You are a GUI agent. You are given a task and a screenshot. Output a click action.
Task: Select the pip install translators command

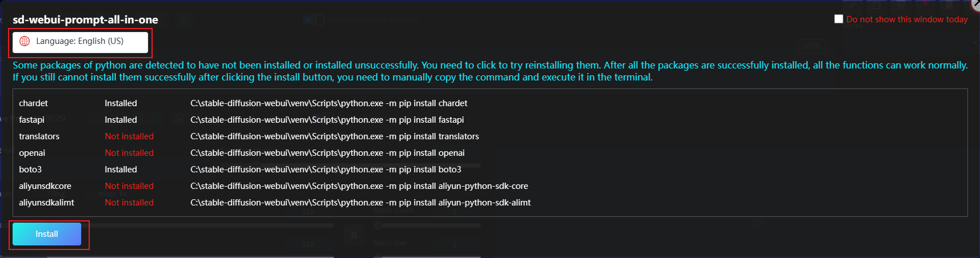[334, 136]
